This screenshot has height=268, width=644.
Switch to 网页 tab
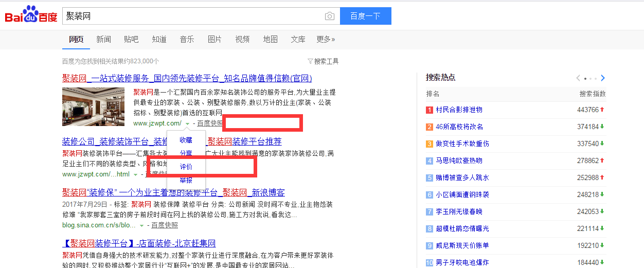(76, 39)
